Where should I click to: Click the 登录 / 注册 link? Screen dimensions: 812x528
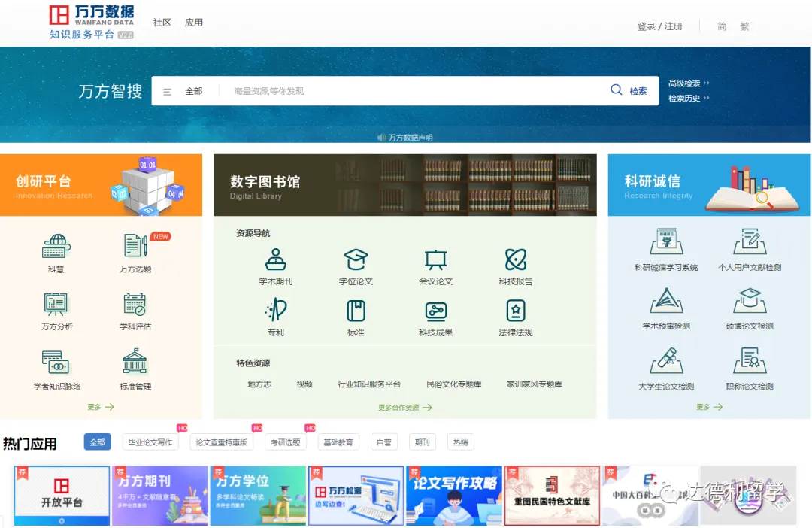pyautogui.click(x=660, y=26)
